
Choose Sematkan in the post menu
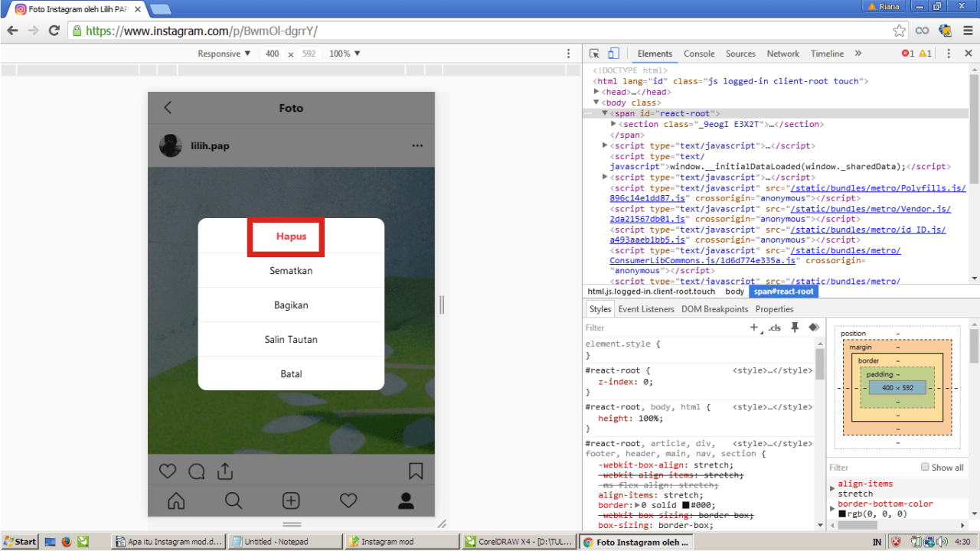[291, 270]
